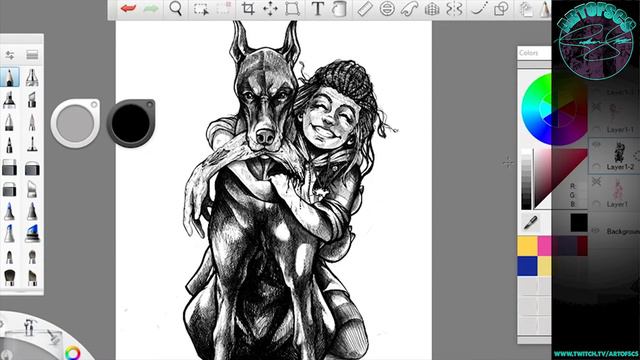Open the brush puck (gray circle)
This screenshot has height=360, width=640.
coord(76,123)
